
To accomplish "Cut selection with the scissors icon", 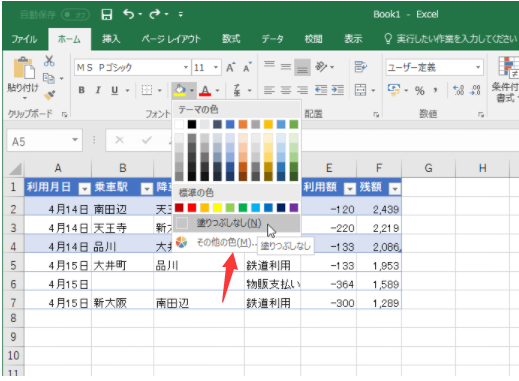I will click(x=49, y=61).
